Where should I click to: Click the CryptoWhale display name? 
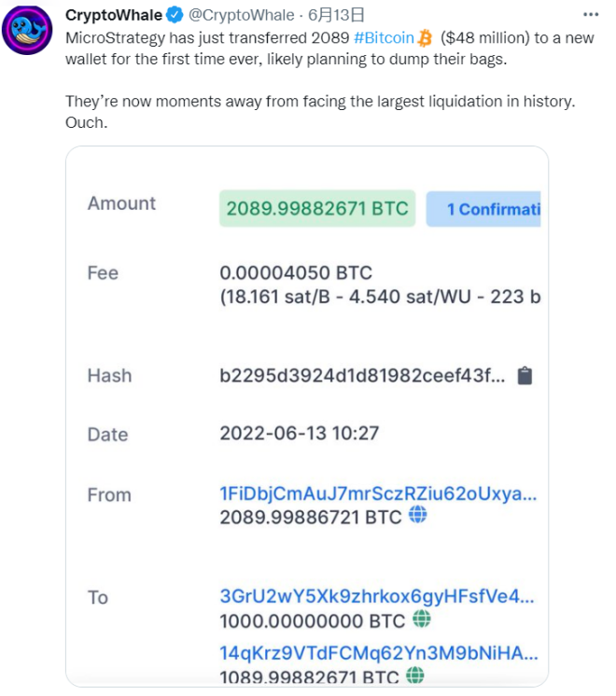(x=113, y=16)
